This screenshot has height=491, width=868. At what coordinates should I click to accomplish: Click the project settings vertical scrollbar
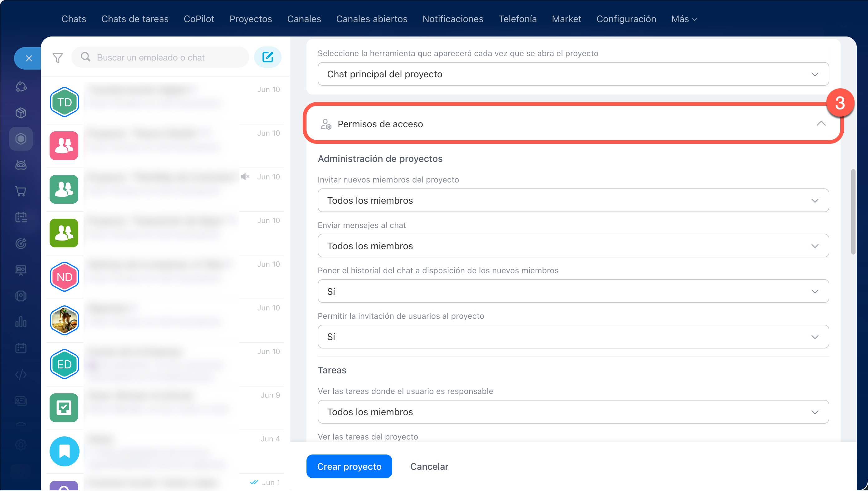pyautogui.click(x=853, y=212)
